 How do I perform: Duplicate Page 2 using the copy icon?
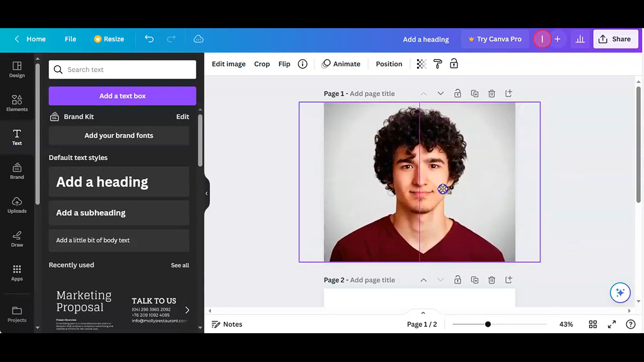pyautogui.click(x=475, y=280)
